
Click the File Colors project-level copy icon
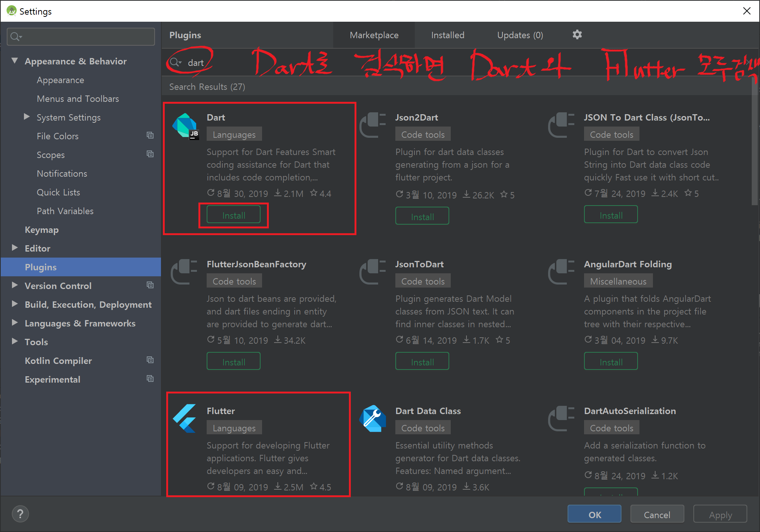point(150,136)
